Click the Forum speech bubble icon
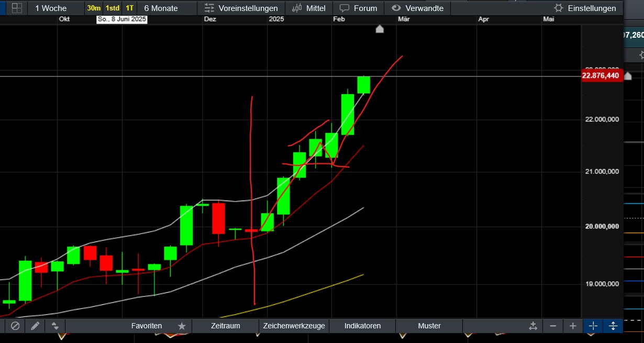Screen dimensions: 644x343 pyautogui.click(x=345, y=8)
